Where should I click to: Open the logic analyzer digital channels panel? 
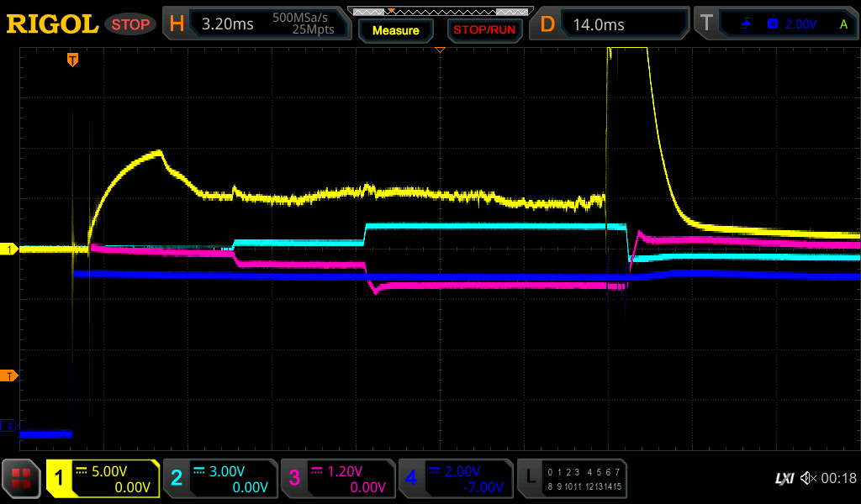tap(572, 479)
